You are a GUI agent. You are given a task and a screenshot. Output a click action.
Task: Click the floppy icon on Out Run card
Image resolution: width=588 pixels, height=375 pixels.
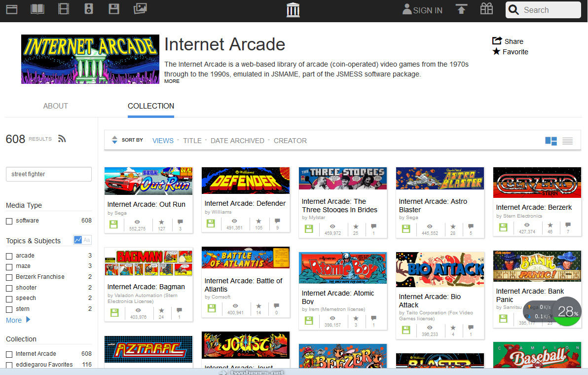[113, 224]
